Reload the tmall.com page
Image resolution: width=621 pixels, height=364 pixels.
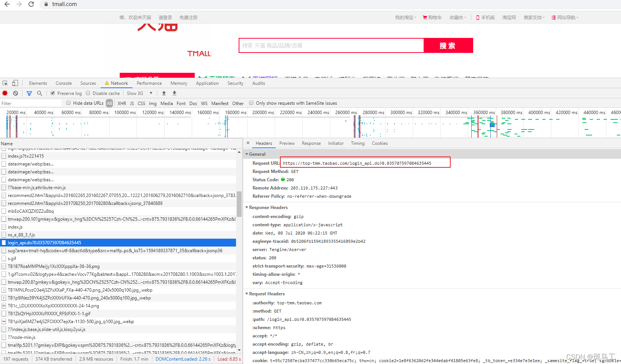(31, 4)
